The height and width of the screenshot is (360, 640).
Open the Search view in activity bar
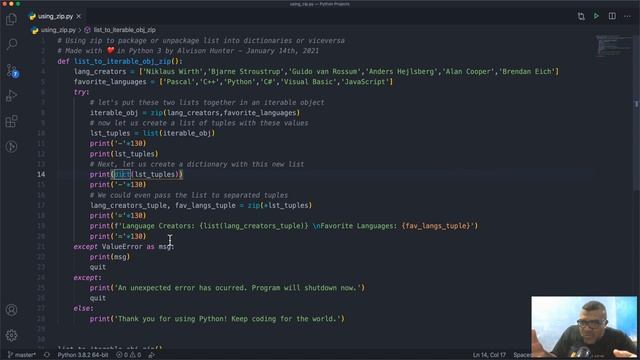[11, 44]
